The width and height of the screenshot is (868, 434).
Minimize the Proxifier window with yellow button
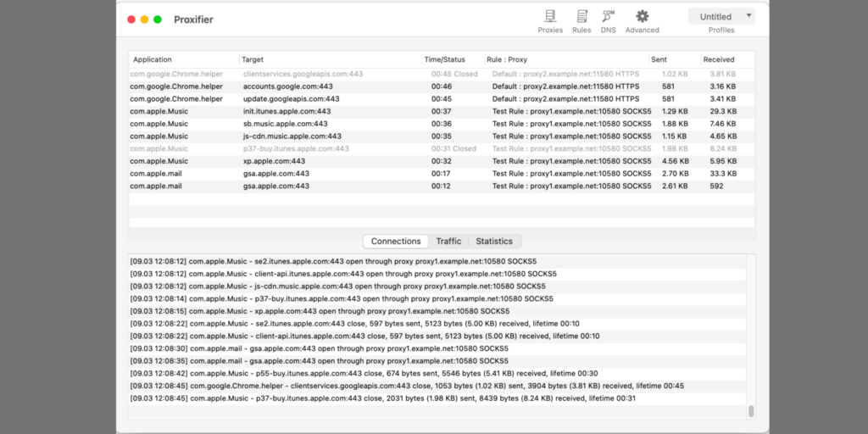[x=144, y=19]
